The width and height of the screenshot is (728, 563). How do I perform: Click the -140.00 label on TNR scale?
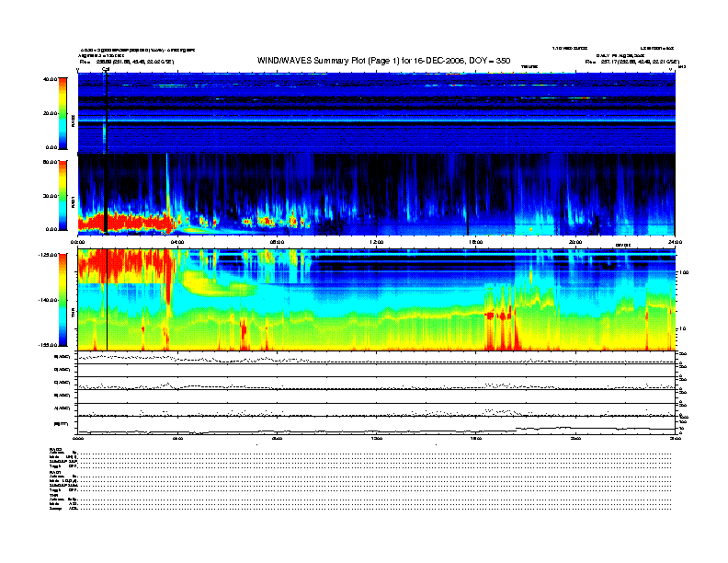point(48,300)
